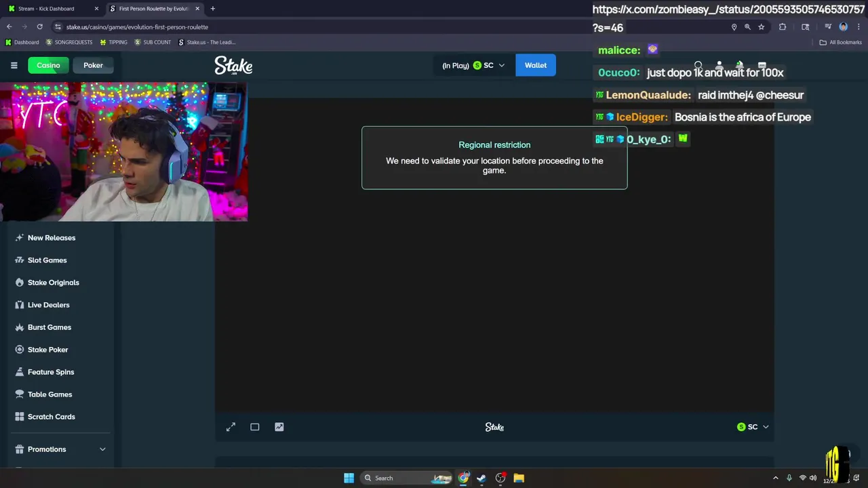Open Windows Start menu
Viewport: 868px width, 488px height.
click(349, 478)
